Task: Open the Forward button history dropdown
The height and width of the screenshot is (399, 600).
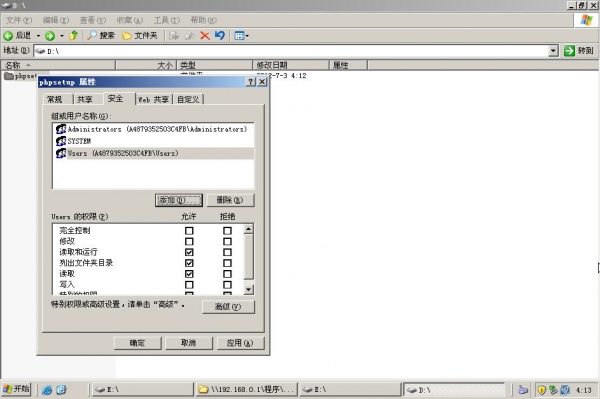Action: (x=62, y=36)
